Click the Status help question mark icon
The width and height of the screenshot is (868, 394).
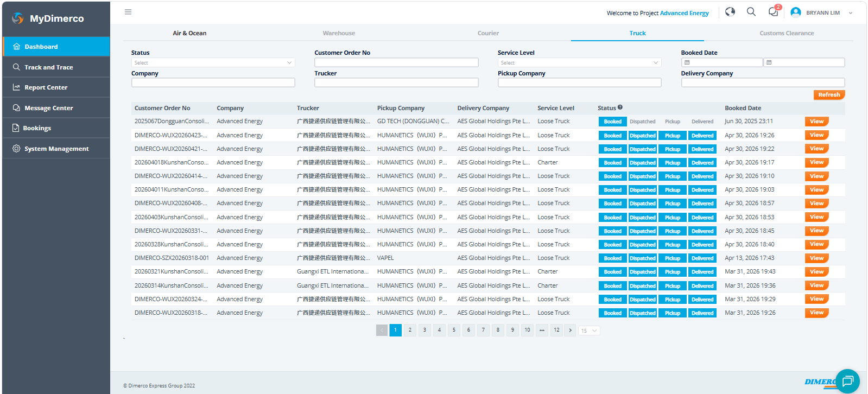(x=620, y=107)
